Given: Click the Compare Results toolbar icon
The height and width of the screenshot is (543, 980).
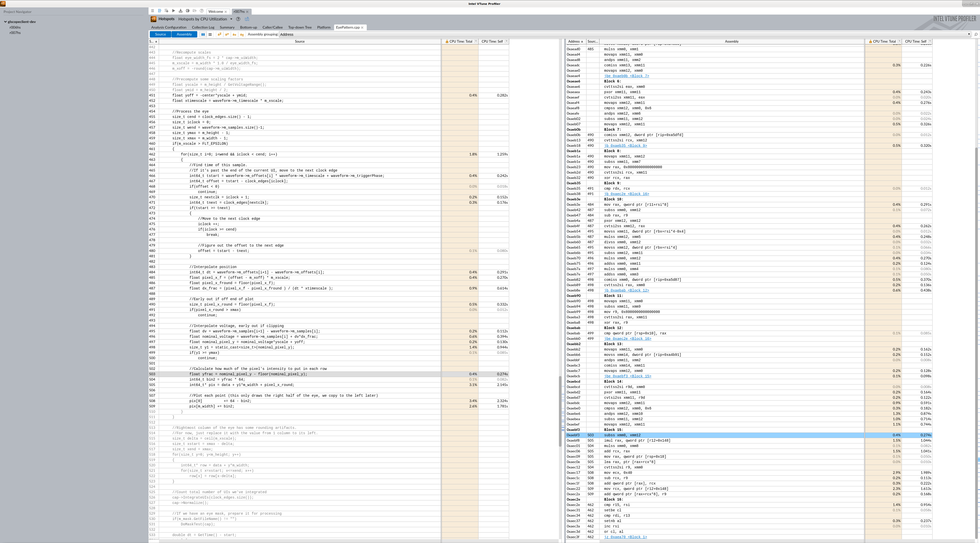Looking at the screenshot, I should click(x=188, y=11).
